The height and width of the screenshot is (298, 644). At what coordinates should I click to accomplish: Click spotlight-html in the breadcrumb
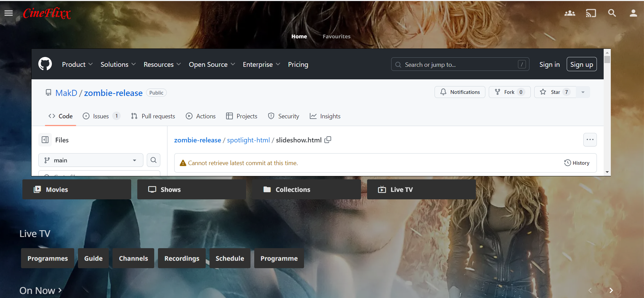point(248,140)
